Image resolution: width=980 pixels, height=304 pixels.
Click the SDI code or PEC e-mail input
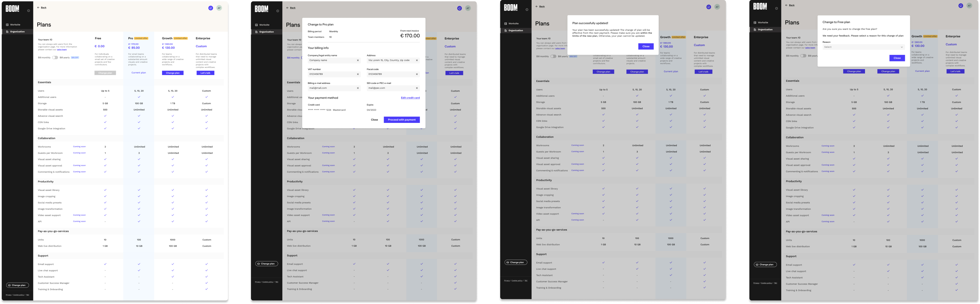pos(390,88)
